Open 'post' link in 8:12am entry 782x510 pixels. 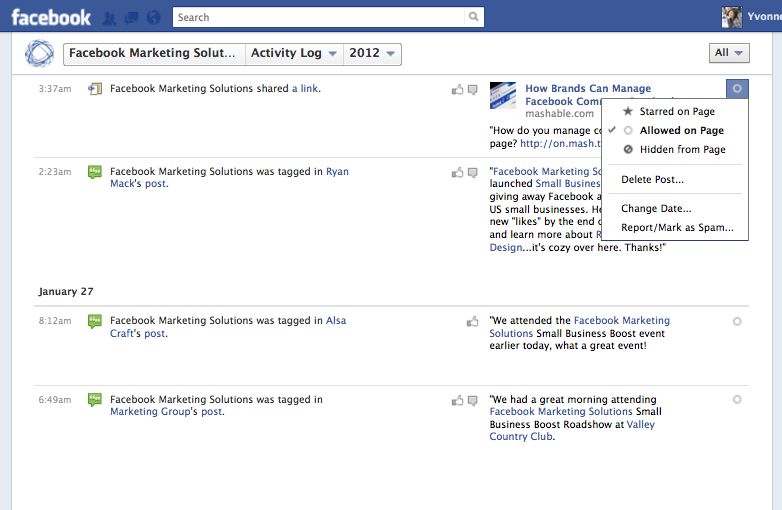point(155,334)
